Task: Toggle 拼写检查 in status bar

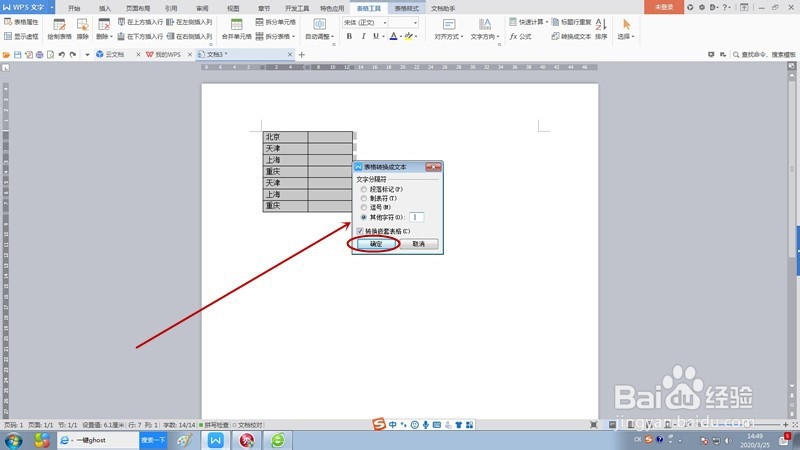Action: tap(214, 424)
